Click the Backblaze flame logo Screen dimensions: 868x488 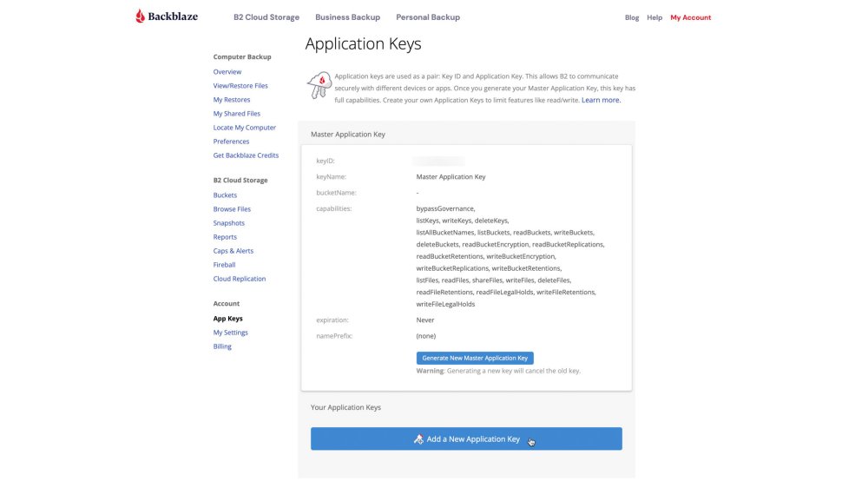point(140,16)
